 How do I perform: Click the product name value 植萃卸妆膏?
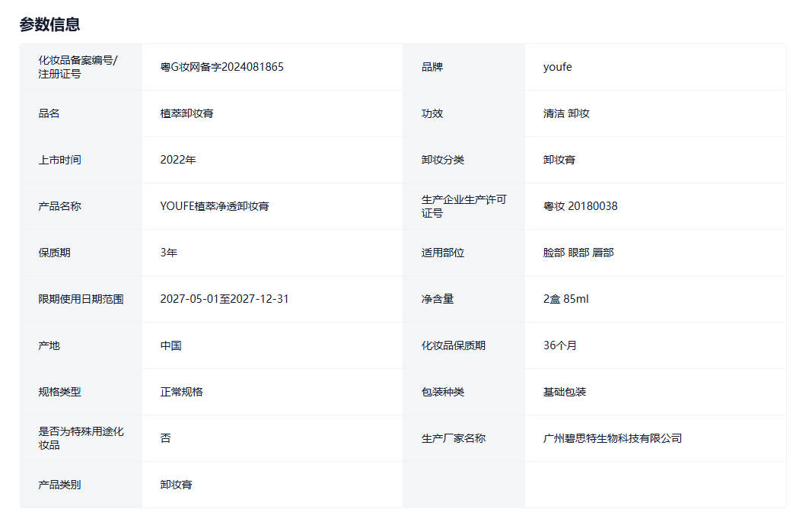[186, 113]
